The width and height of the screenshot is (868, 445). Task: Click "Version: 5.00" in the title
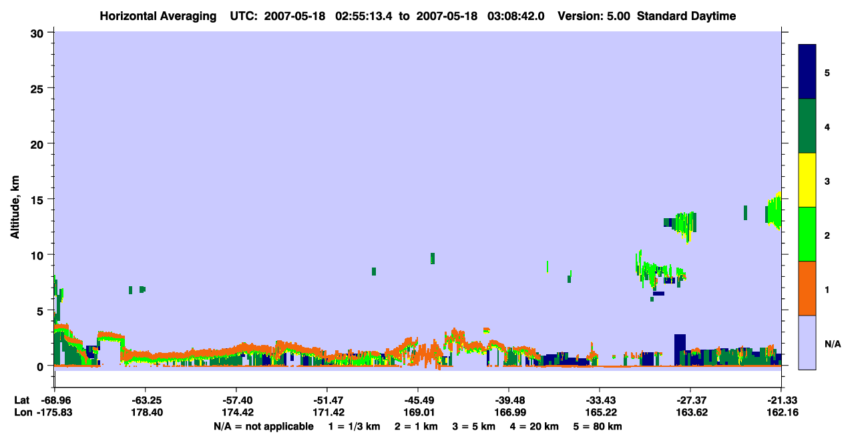pyautogui.click(x=594, y=16)
